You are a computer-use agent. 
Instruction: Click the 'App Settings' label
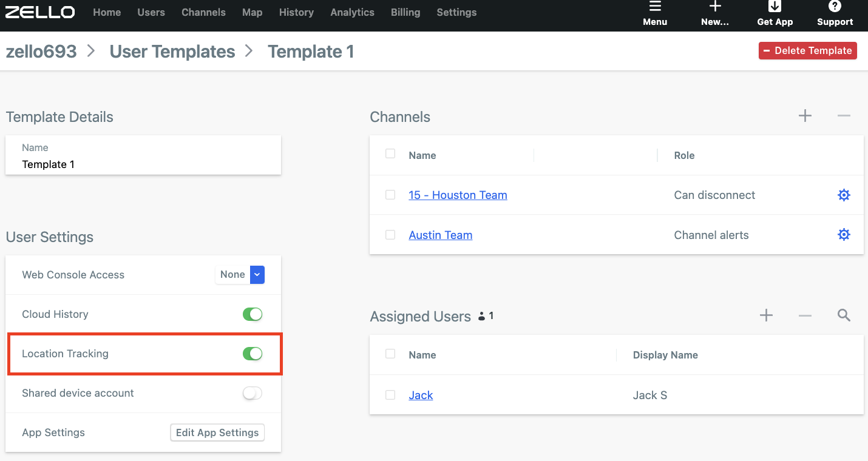pyautogui.click(x=53, y=432)
